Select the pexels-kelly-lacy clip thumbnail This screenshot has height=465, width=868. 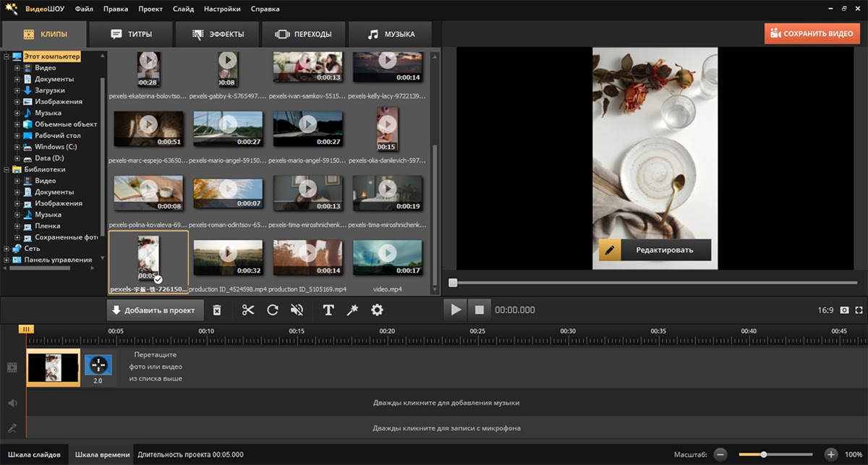tap(387, 67)
